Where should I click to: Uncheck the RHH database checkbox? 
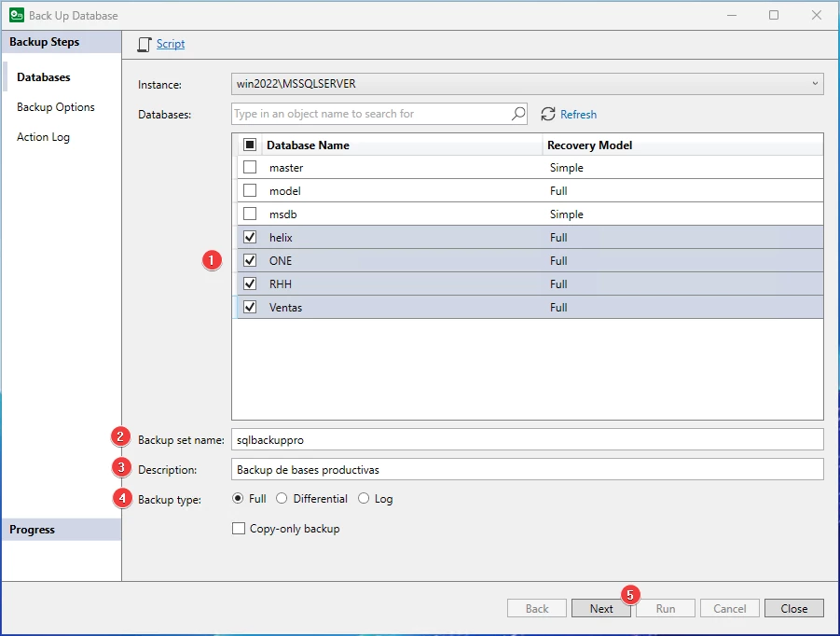(x=250, y=283)
